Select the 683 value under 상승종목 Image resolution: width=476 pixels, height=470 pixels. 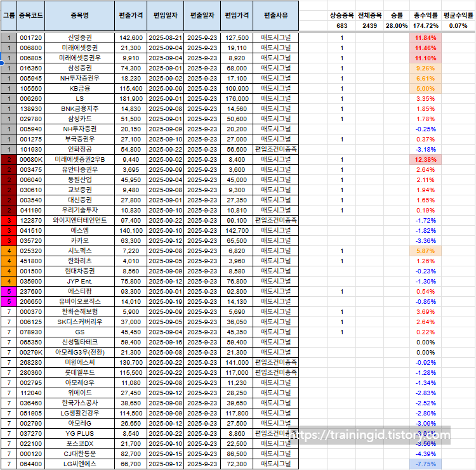tap(342, 26)
